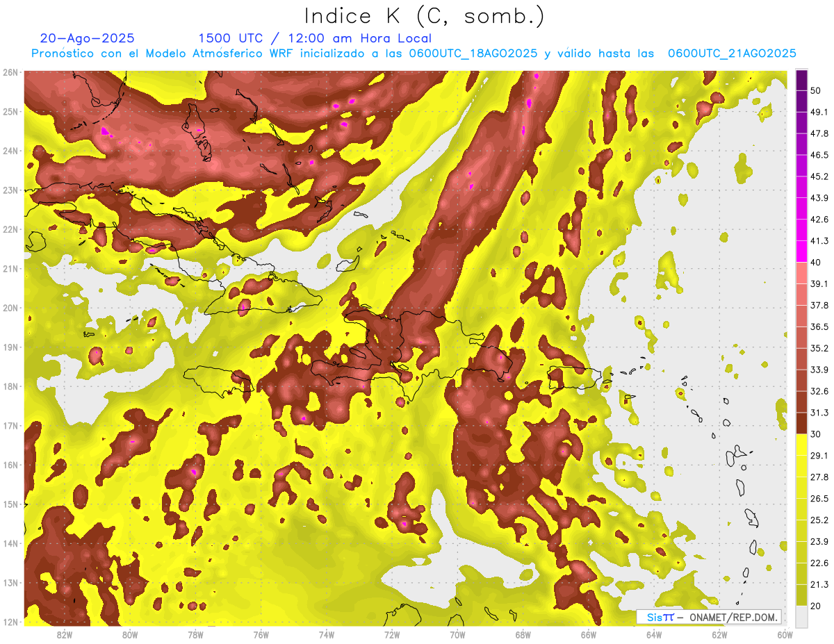The image size is (834, 644).
Task: Click the "13N" latitude axis label
Action: pos(10,583)
